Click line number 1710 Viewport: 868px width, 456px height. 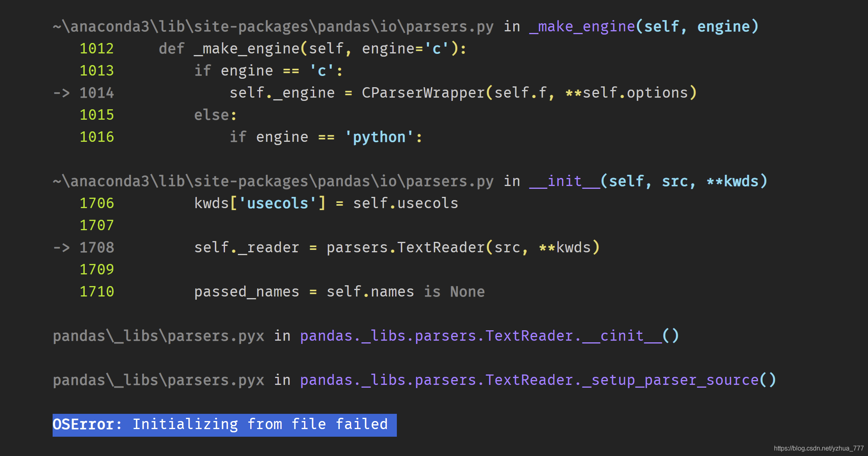click(x=97, y=292)
